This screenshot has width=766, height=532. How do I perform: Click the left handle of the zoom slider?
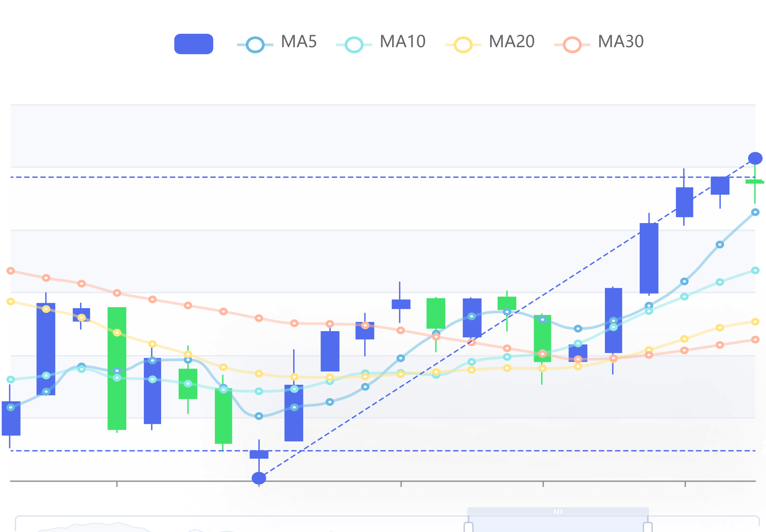click(x=468, y=527)
